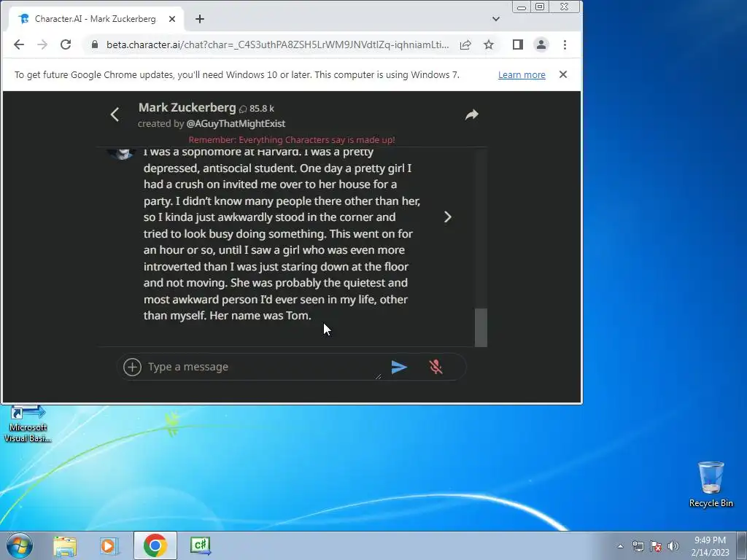Launch Windows Media Player from taskbar

click(x=109, y=545)
